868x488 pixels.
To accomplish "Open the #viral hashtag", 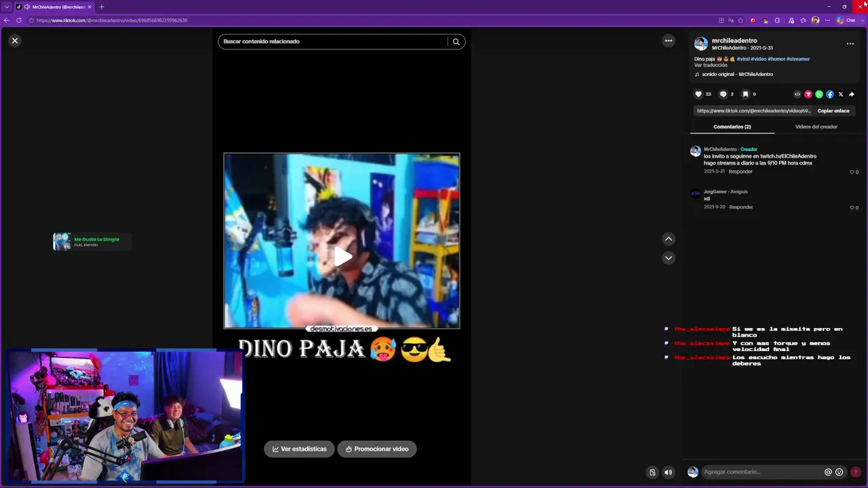I will pos(743,59).
